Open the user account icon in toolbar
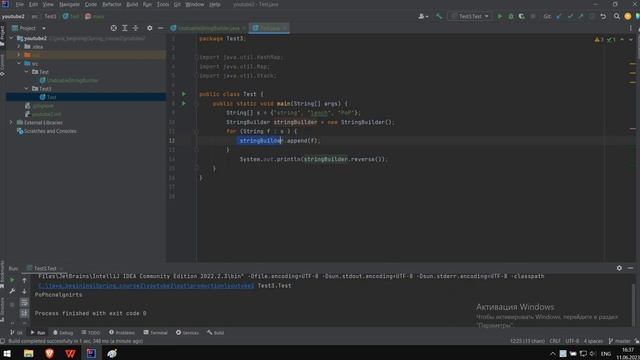The width and height of the screenshot is (640, 360). 423,16
